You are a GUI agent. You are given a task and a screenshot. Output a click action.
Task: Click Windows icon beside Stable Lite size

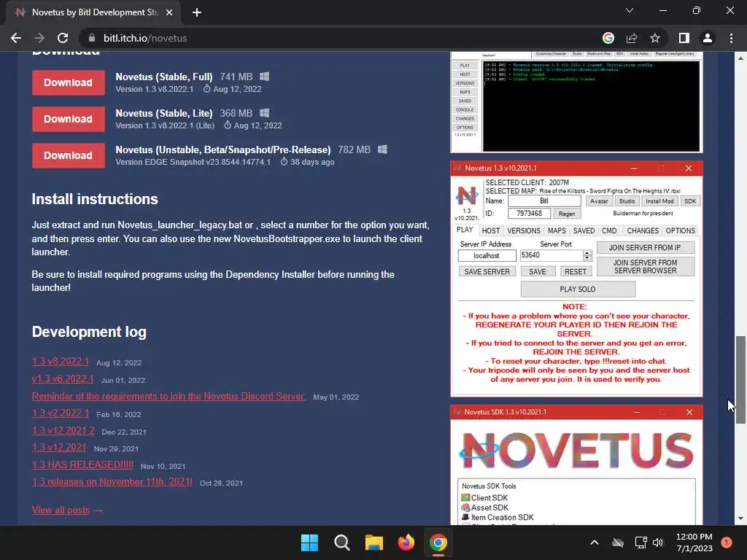coord(264,113)
